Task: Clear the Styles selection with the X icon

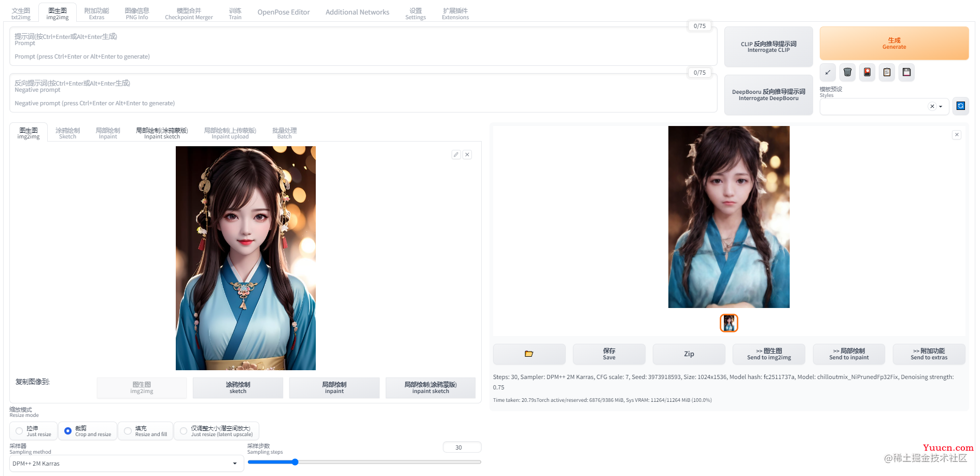Action: click(932, 106)
